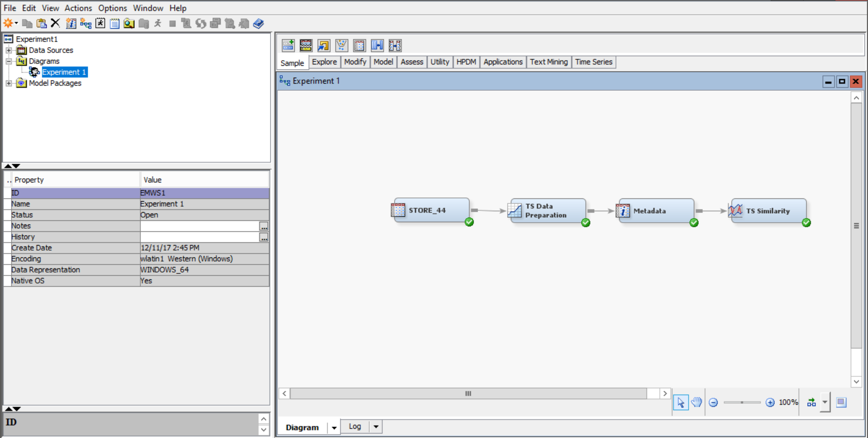
Task: Click the zoom out minus button
Action: click(713, 402)
